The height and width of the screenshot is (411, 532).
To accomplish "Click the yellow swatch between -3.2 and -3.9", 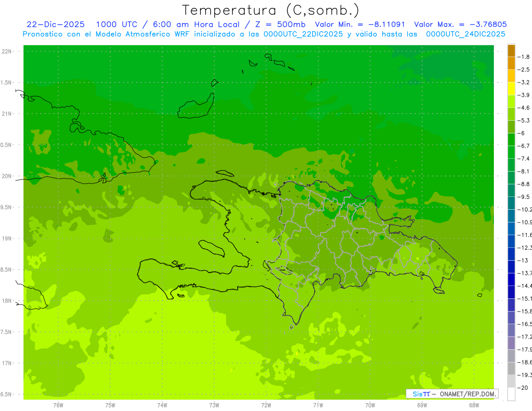I will click(x=511, y=89).
